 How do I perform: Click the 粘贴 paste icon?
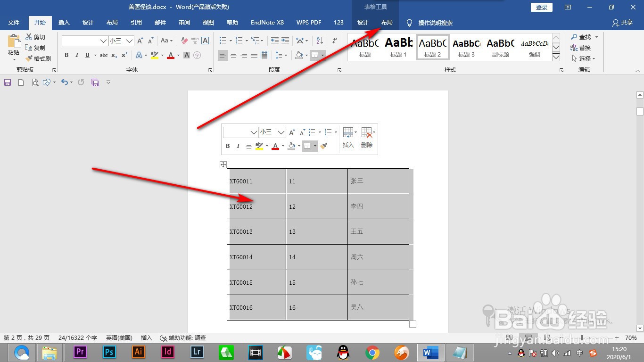click(14, 42)
